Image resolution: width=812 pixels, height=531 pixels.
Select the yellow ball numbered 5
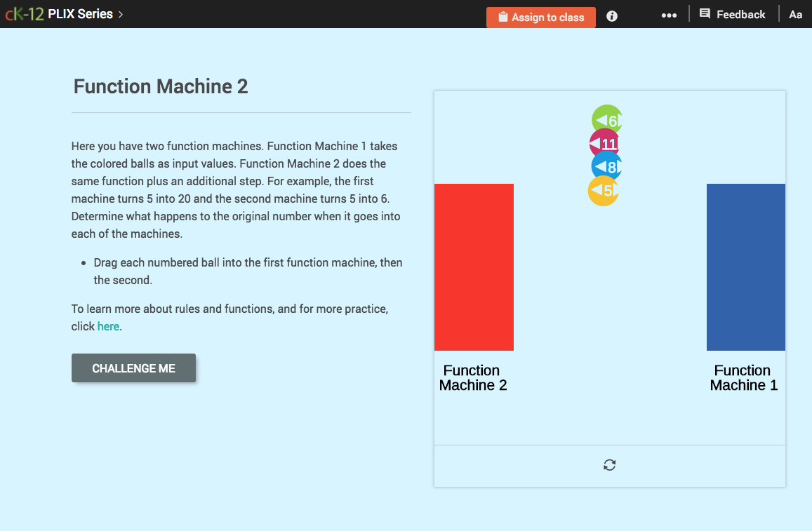pyautogui.click(x=602, y=189)
